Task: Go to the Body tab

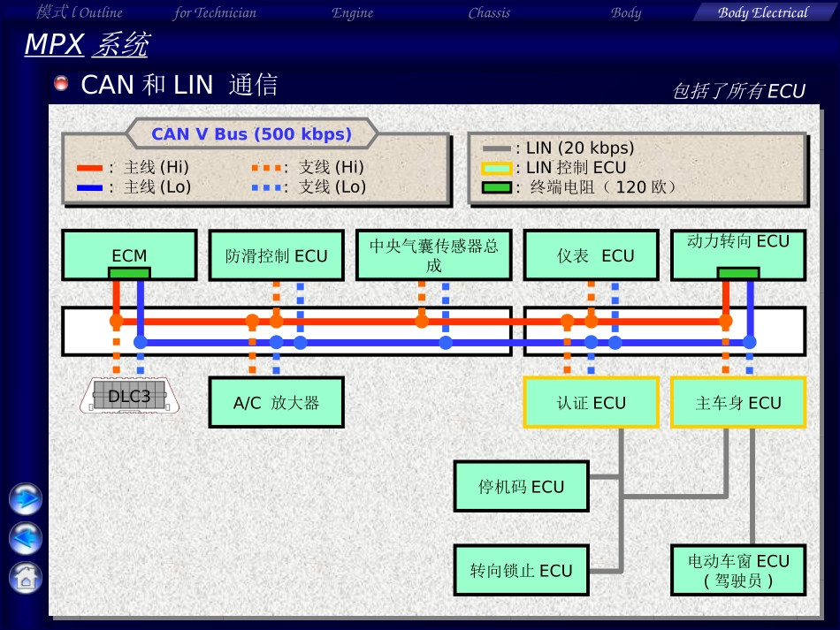Action: click(626, 12)
